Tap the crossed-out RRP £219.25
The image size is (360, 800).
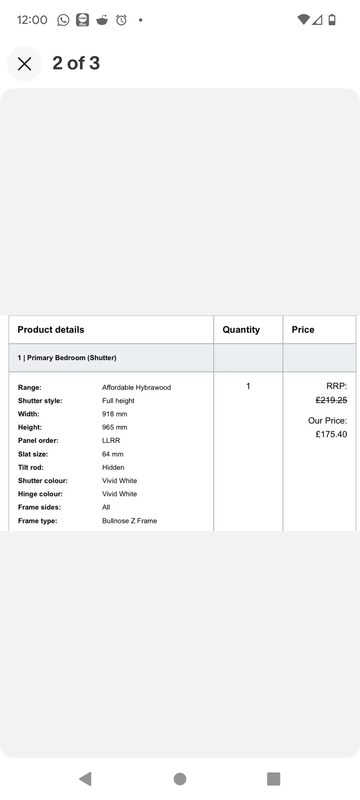(x=331, y=401)
